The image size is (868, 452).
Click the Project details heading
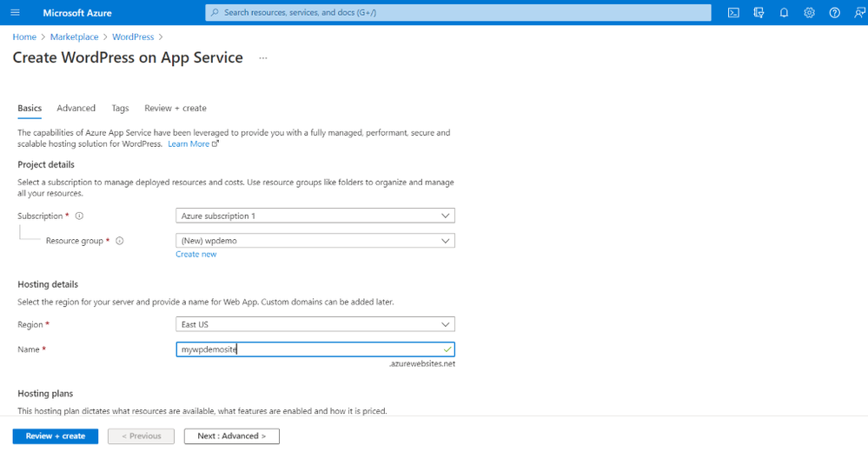point(46,164)
